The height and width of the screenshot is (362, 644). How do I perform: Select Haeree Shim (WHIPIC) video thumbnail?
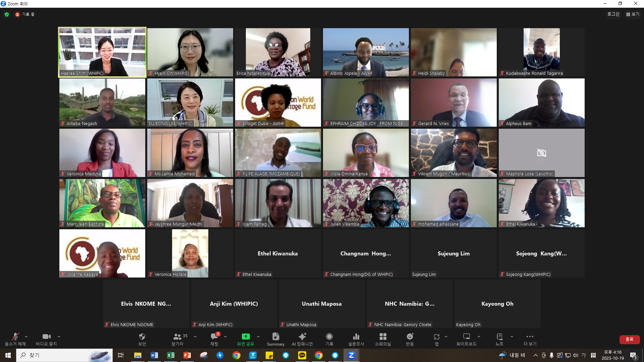102,52
